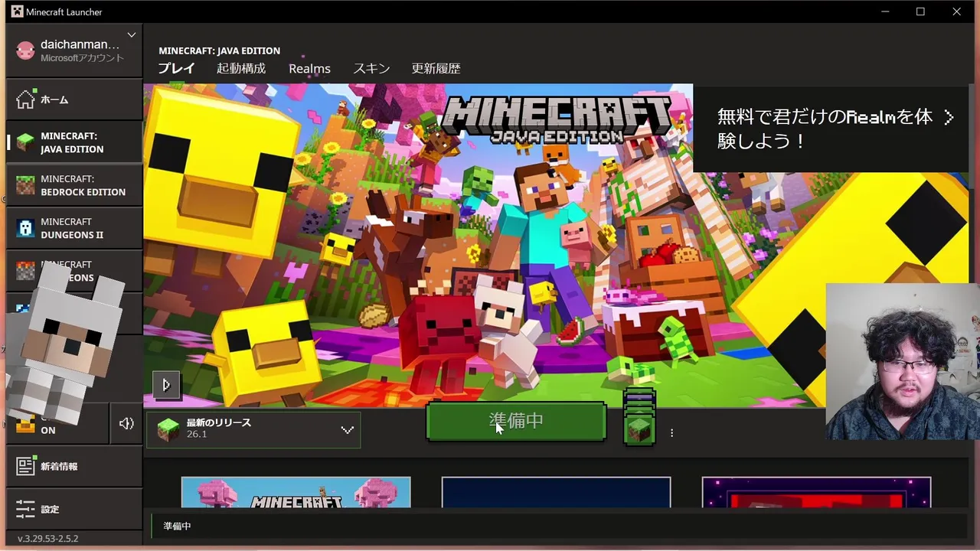The image size is (980, 551).
Task: Open the three-dot more options menu
Action: click(x=671, y=432)
